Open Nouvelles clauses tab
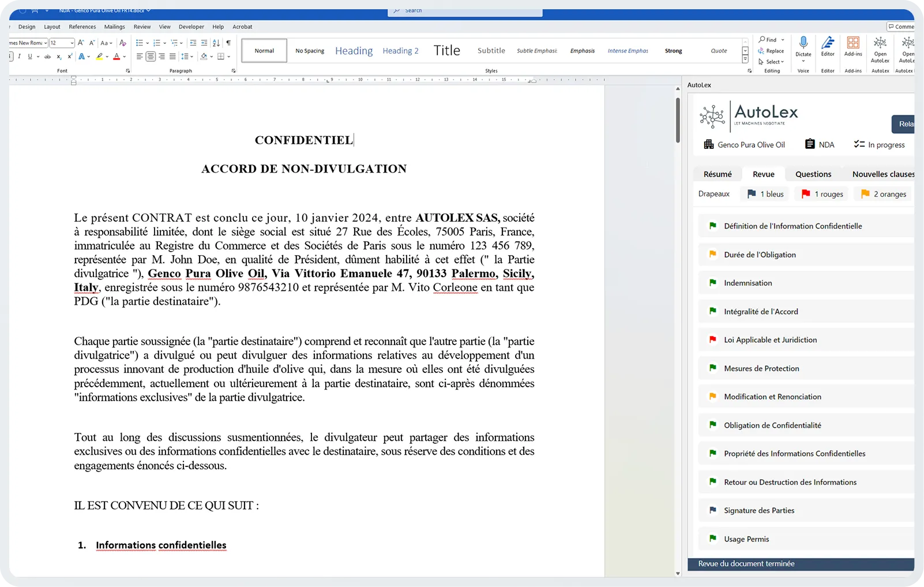924x587 pixels. pyautogui.click(x=883, y=174)
